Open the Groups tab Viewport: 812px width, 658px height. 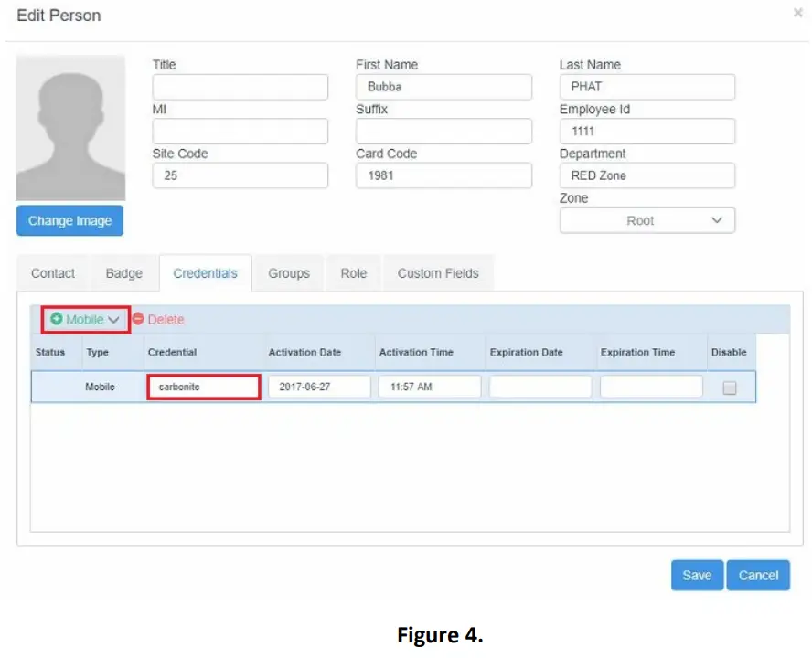click(x=288, y=272)
